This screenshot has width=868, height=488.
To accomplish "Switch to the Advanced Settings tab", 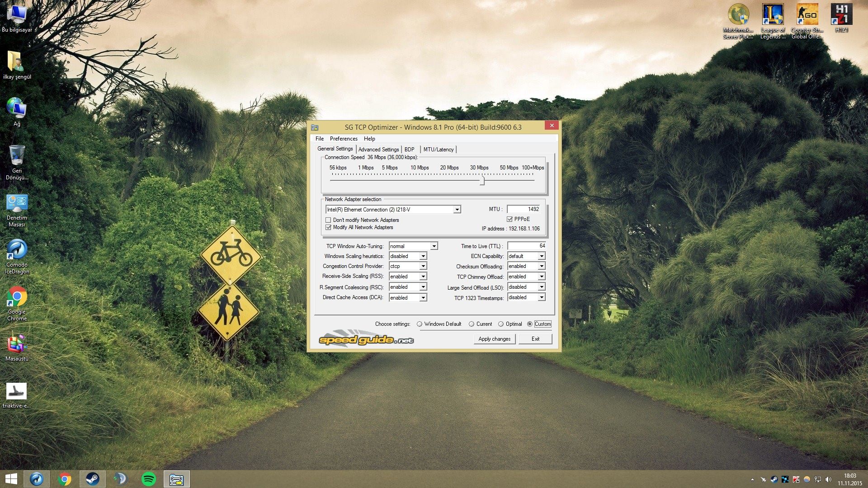I will [378, 150].
